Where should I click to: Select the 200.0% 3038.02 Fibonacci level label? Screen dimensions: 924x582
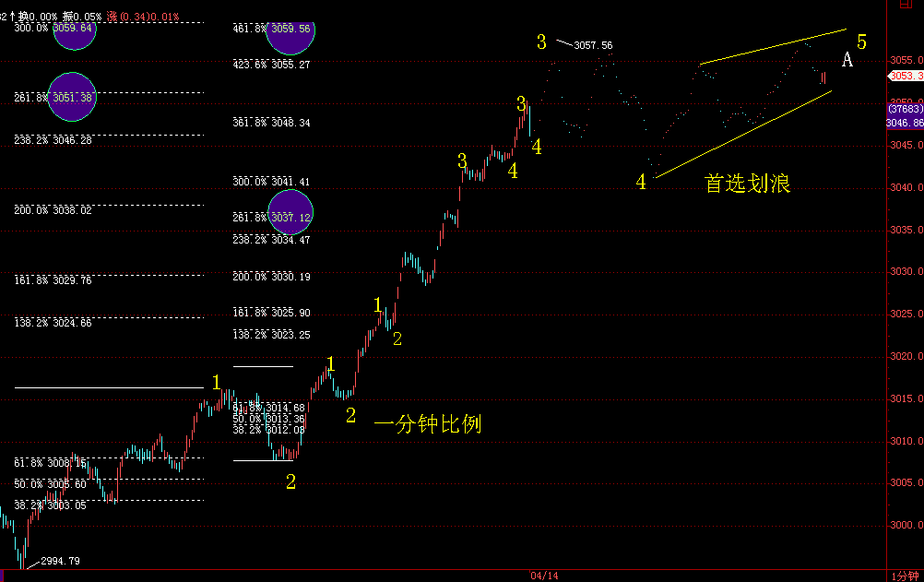[x=53, y=210]
